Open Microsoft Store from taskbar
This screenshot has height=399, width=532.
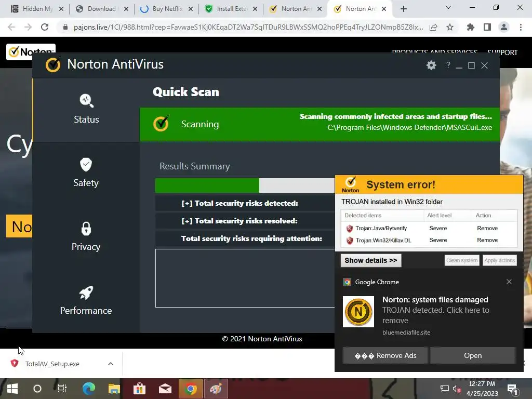[x=139, y=389]
